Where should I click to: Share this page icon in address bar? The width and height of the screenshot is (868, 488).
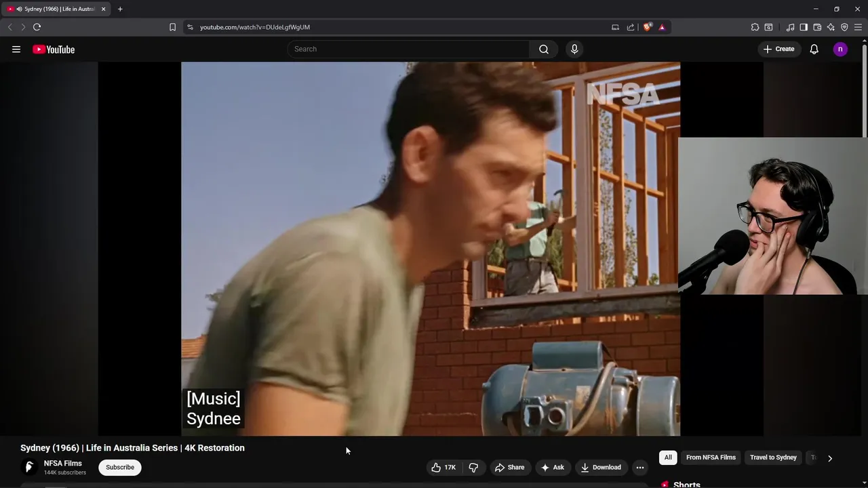click(631, 27)
